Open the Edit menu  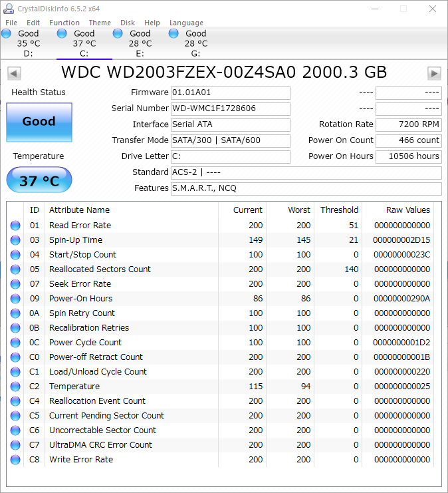pyautogui.click(x=33, y=23)
